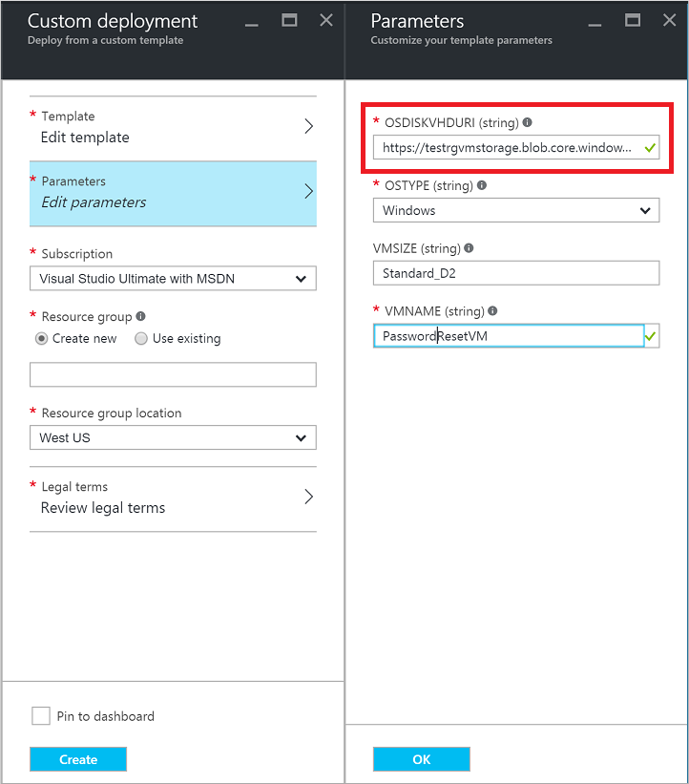
Task: Click info icon beside VMNAME label
Action: coord(492,311)
